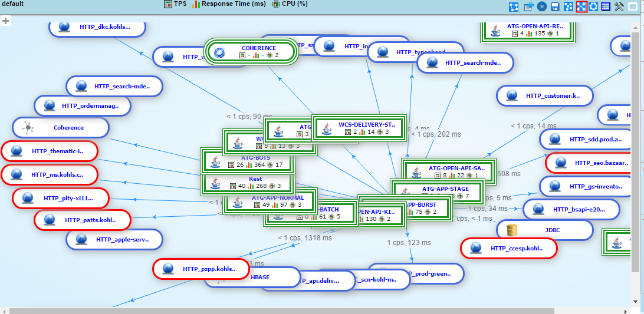Select the JDBC database cylinder icon

(512, 230)
